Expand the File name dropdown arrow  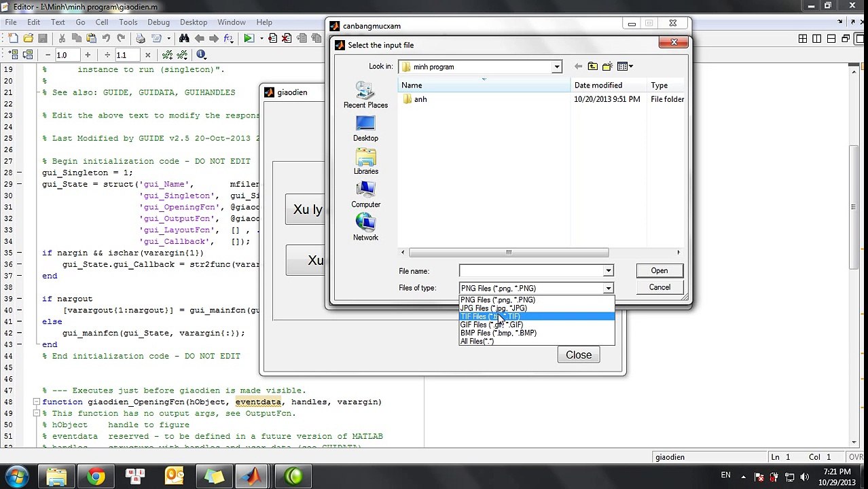pyautogui.click(x=608, y=271)
